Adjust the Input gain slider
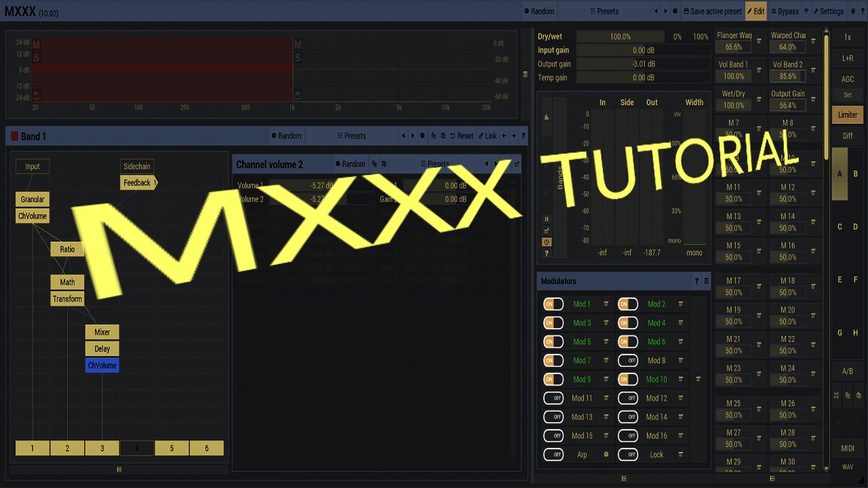Viewport: 868px width, 488px height. tap(643, 50)
